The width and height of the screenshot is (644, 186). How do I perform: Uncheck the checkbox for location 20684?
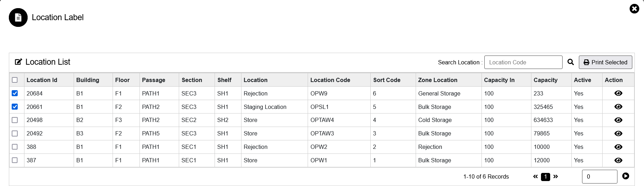(15, 93)
